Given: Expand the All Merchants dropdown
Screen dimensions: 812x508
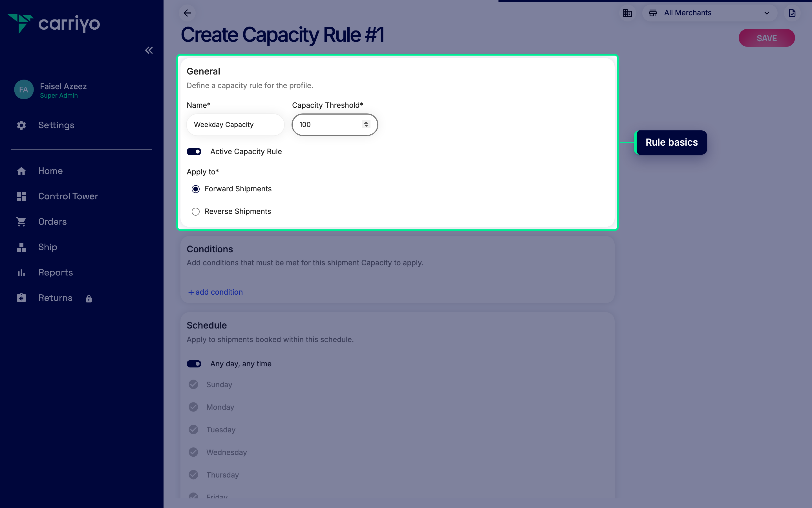Looking at the screenshot, I should pos(709,13).
